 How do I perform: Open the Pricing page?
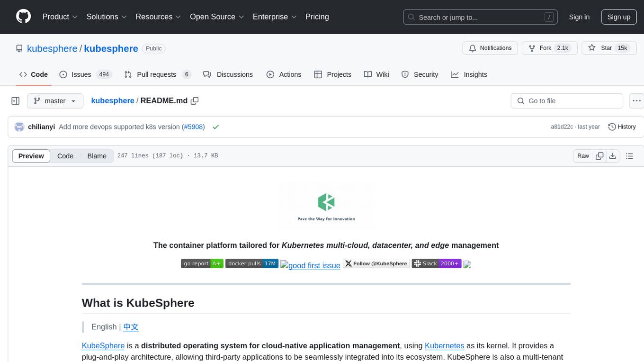point(317,17)
